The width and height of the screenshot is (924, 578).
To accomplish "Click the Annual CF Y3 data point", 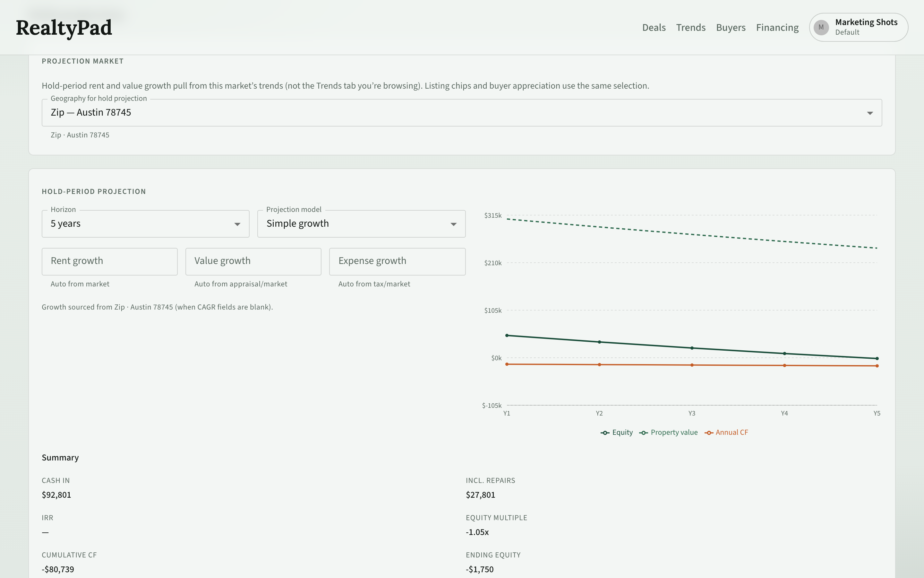I will tap(692, 365).
